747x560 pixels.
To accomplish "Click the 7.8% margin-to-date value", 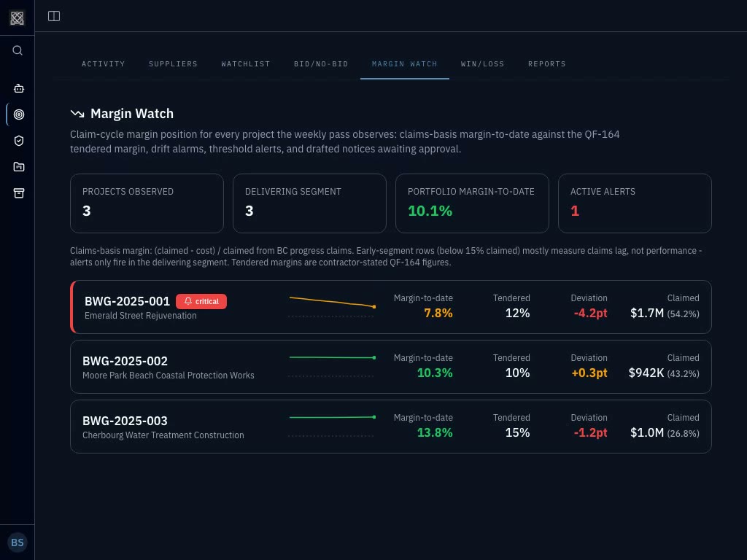I will tap(438, 314).
